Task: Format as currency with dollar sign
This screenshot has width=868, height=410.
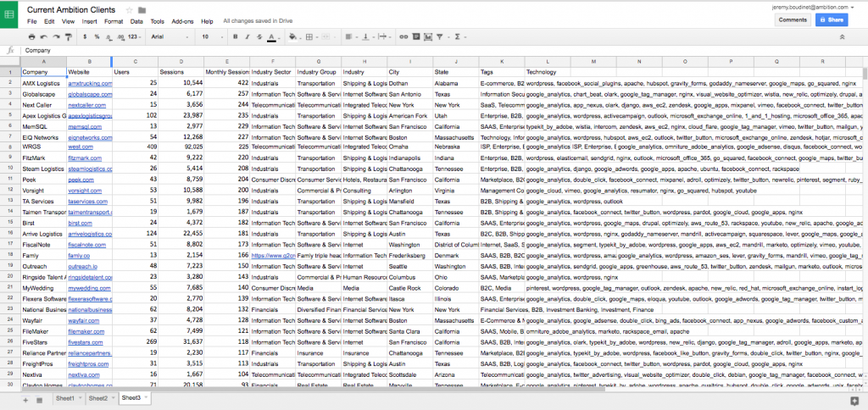Action: 85,37
